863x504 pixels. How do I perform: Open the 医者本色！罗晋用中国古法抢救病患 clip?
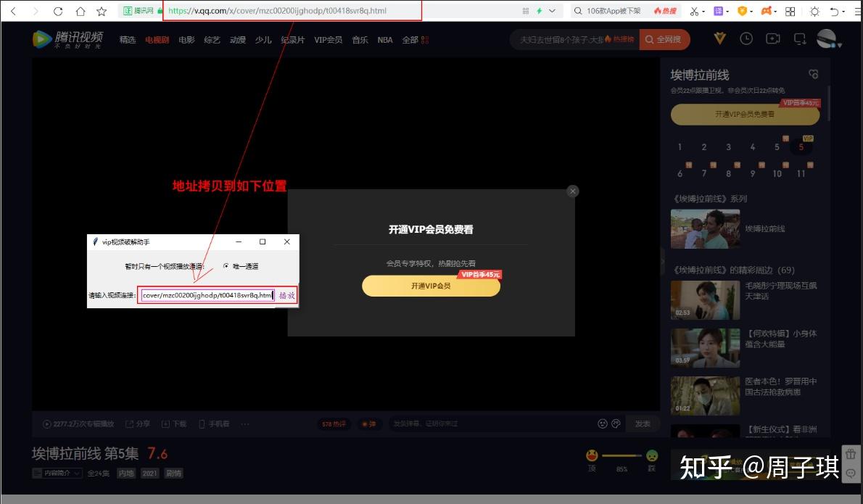[x=705, y=396]
